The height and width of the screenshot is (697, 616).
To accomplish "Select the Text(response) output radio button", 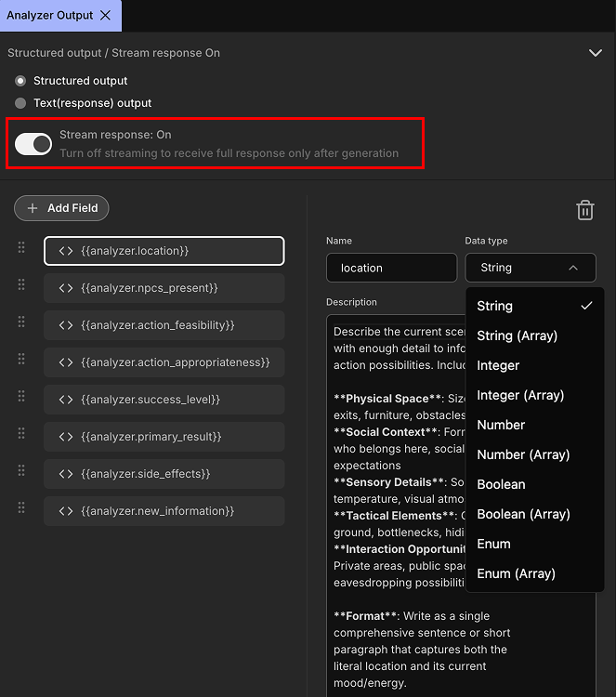I will click(20, 103).
